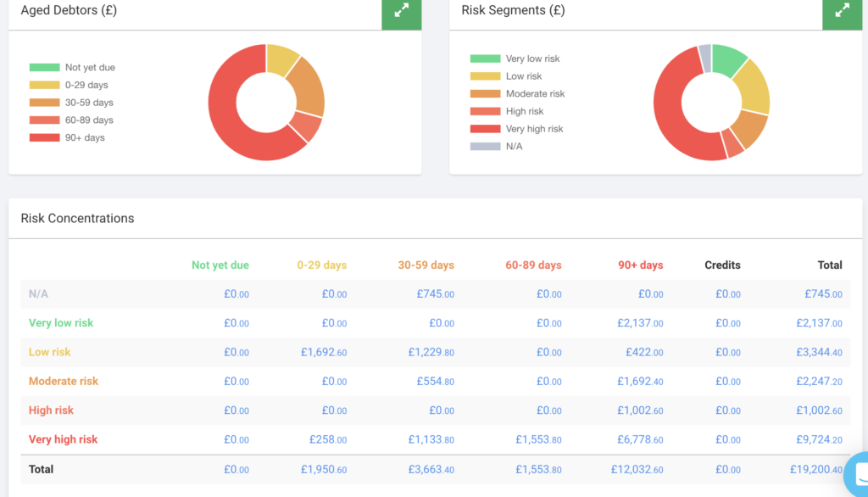The width and height of the screenshot is (868, 497).
Task: Click the red '90+ days' legend color swatch
Action: [x=44, y=137]
